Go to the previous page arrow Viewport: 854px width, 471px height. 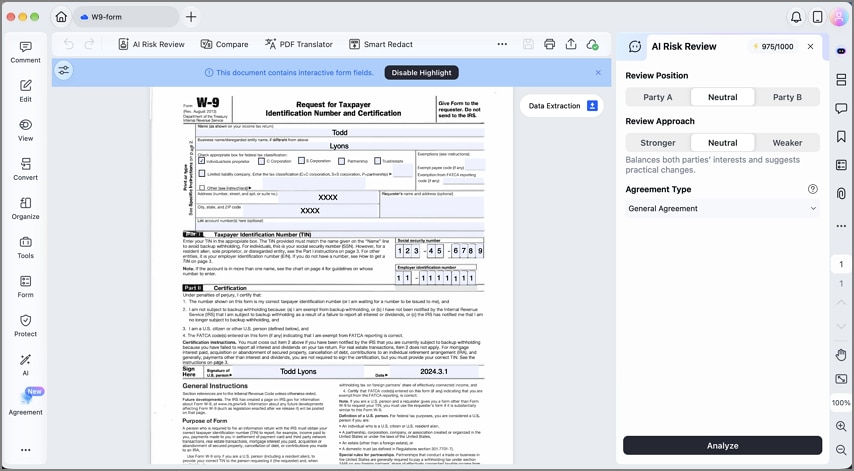(841, 302)
